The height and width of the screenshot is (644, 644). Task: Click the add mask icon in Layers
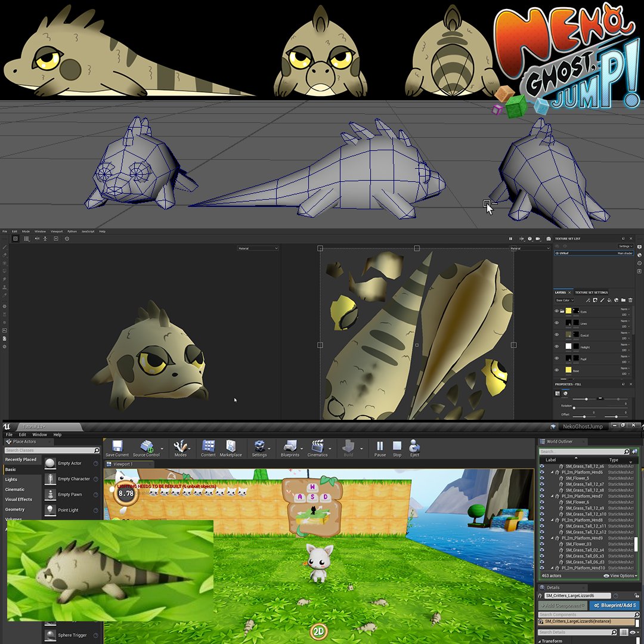point(595,300)
